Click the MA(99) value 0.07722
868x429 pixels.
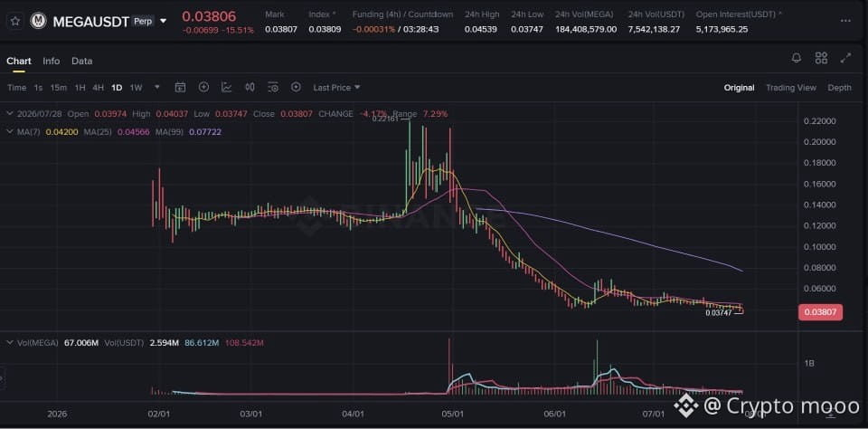[x=205, y=132]
